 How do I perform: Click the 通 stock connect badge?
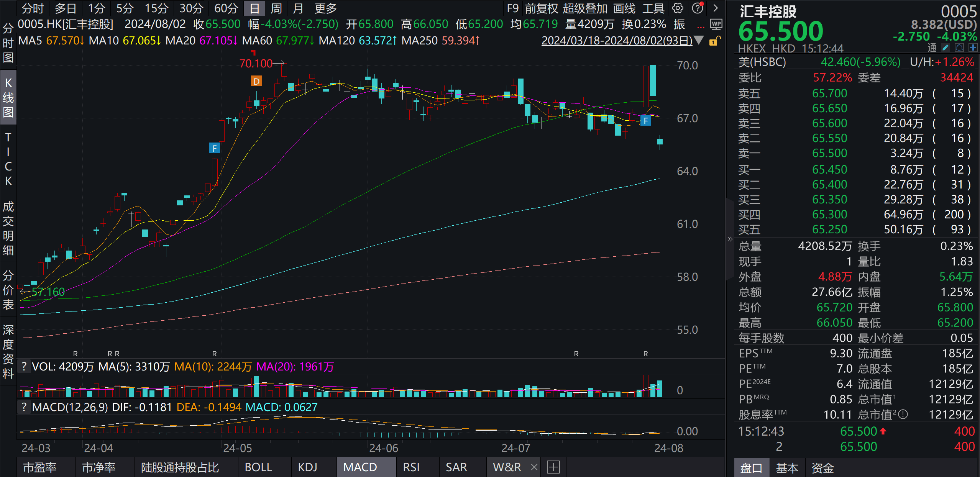click(932, 48)
